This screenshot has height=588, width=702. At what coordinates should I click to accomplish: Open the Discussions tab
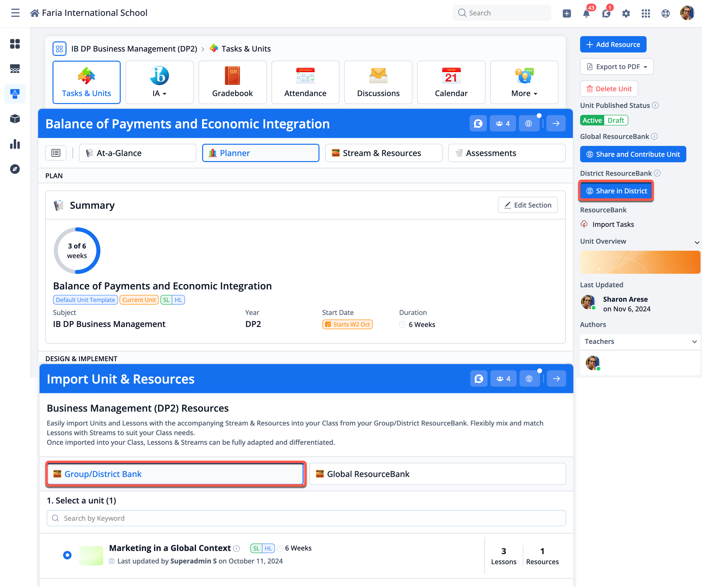pos(378,82)
